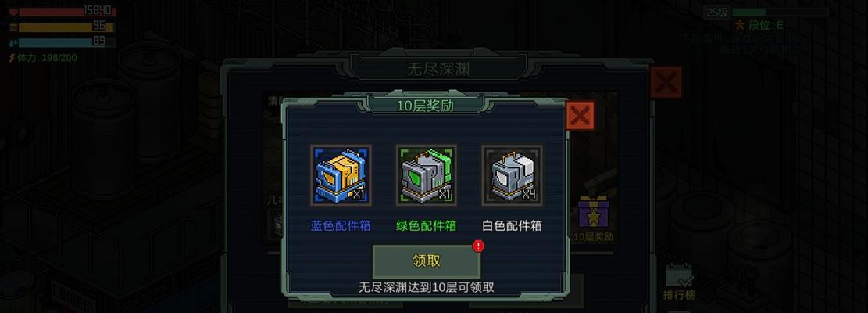Click the red health bar showing 15840
This screenshot has width=868, height=313.
[67, 12]
